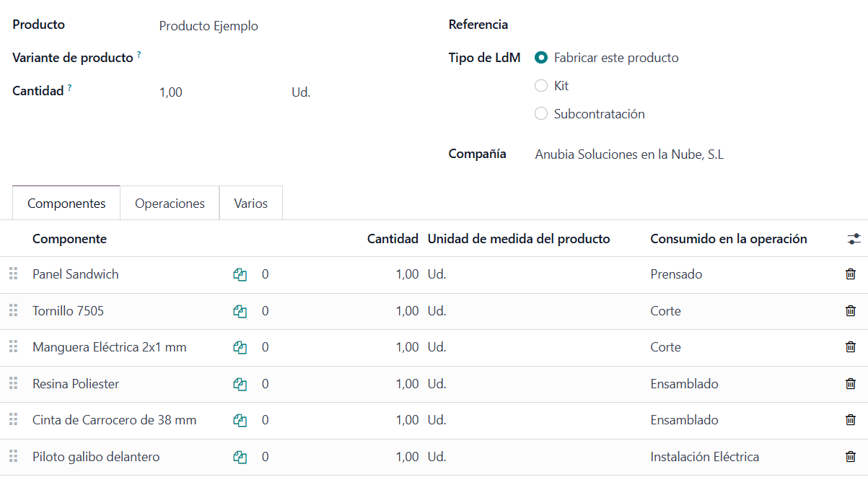This screenshot has width=868, height=485.
Task: Click the copy icon beside Manguera Eléctrica
Action: point(240,347)
